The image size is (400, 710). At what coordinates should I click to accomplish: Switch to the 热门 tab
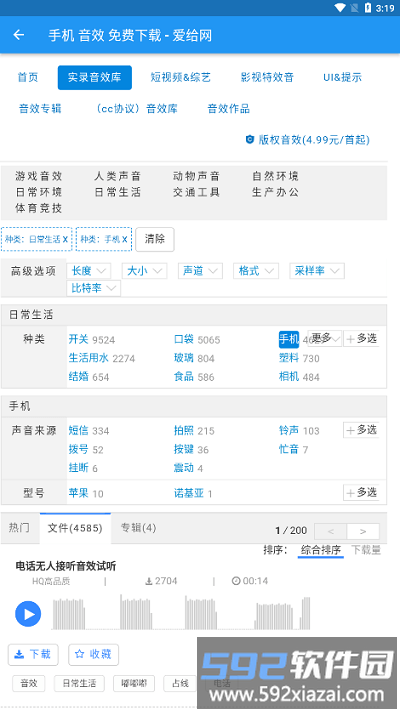19,528
